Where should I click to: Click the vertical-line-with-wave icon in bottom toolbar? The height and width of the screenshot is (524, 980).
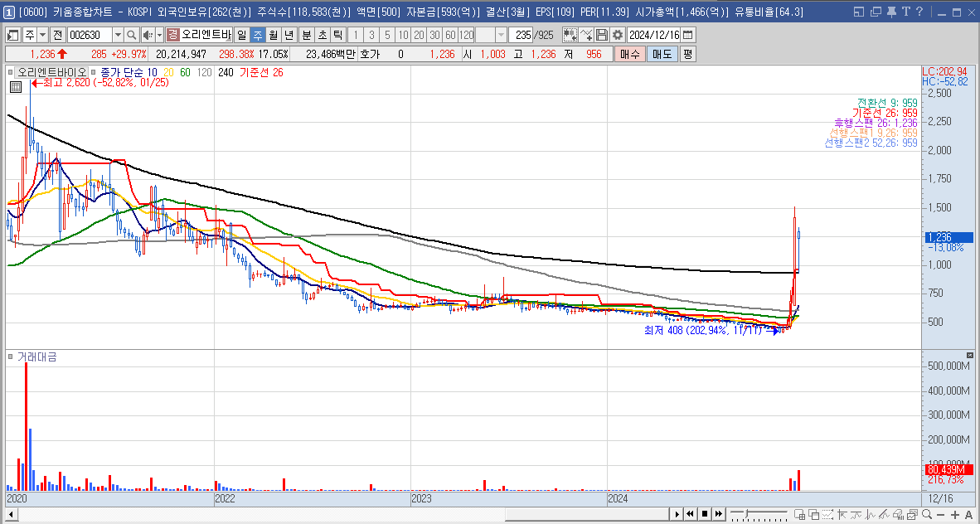coord(870,515)
